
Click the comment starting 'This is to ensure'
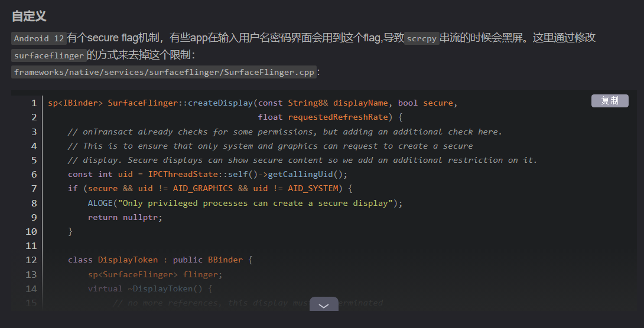click(x=270, y=146)
